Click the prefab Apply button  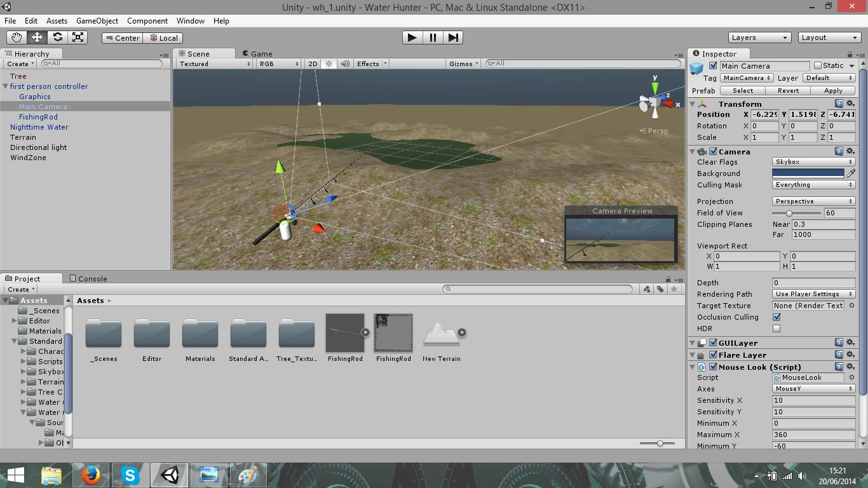[x=833, y=91]
